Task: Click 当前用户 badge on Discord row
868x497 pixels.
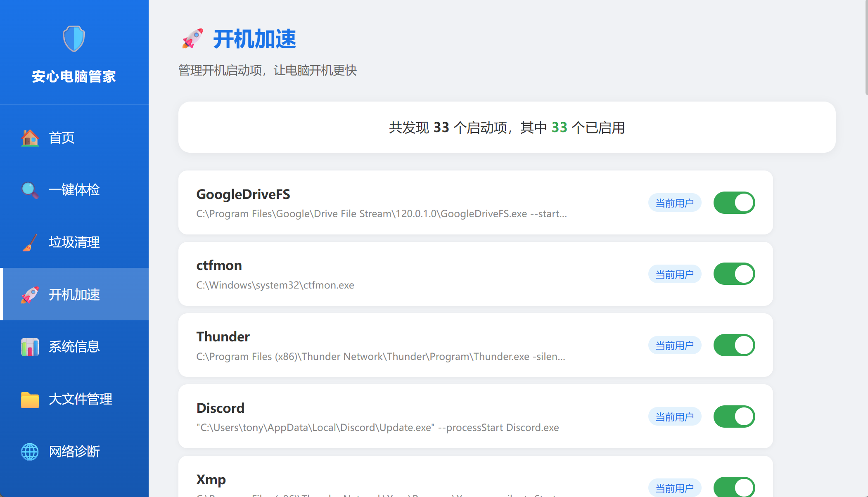Action: pyautogui.click(x=674, y=417)
